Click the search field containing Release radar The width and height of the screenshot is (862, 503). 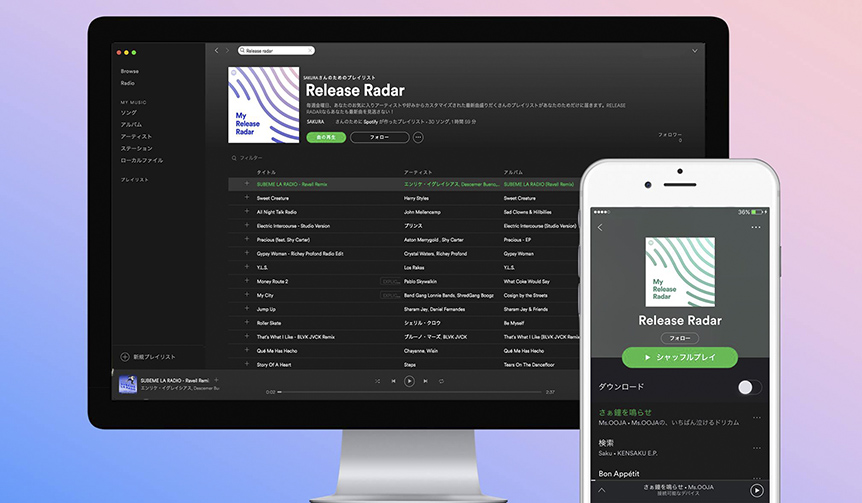[276, 50]
